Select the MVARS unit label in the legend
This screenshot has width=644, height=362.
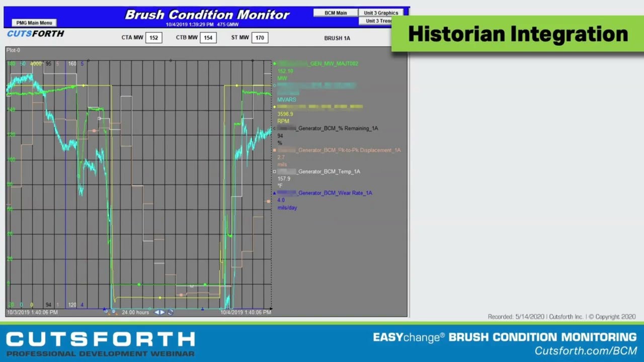(286, 100)
